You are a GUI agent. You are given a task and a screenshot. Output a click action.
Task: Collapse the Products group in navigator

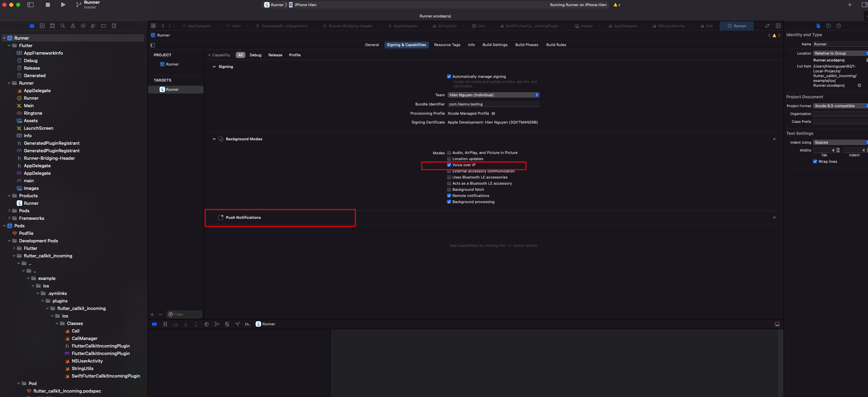[9, 196]
